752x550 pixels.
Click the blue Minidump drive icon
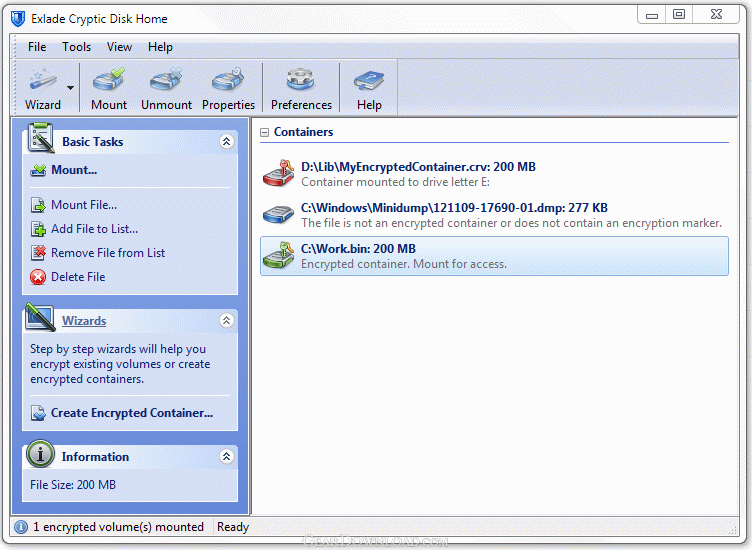click(x=279, y=214)
